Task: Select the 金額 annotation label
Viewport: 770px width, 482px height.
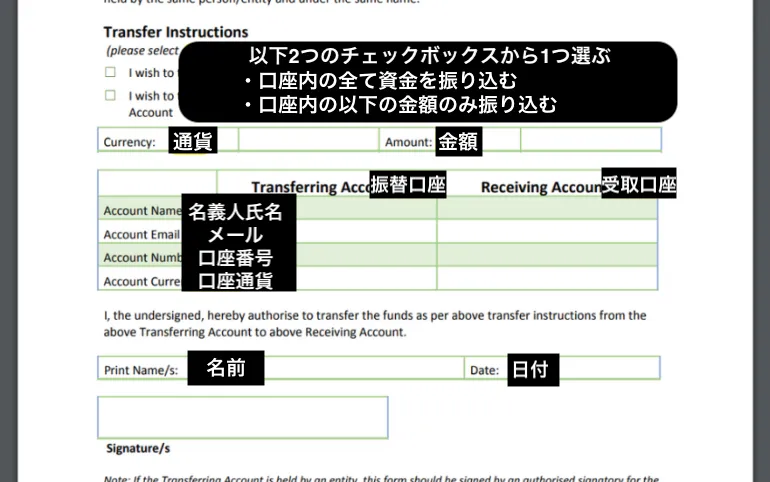Action: point(459,142)
